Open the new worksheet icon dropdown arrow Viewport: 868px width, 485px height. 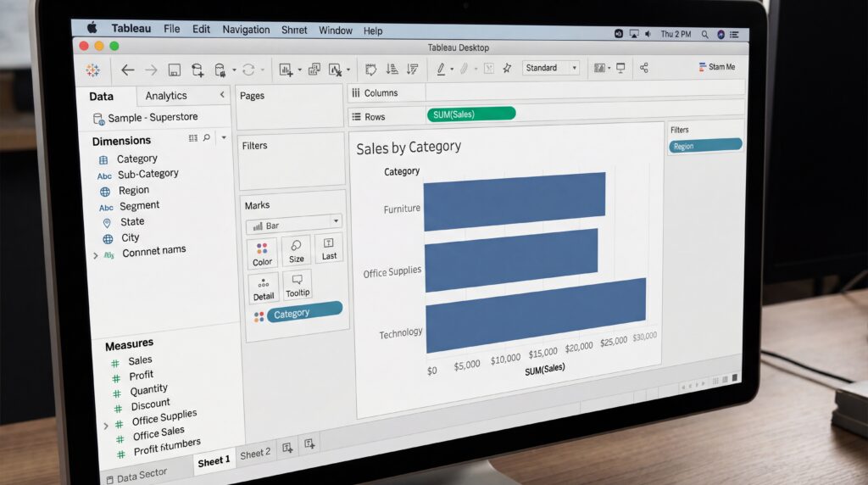tap(299, 70)
